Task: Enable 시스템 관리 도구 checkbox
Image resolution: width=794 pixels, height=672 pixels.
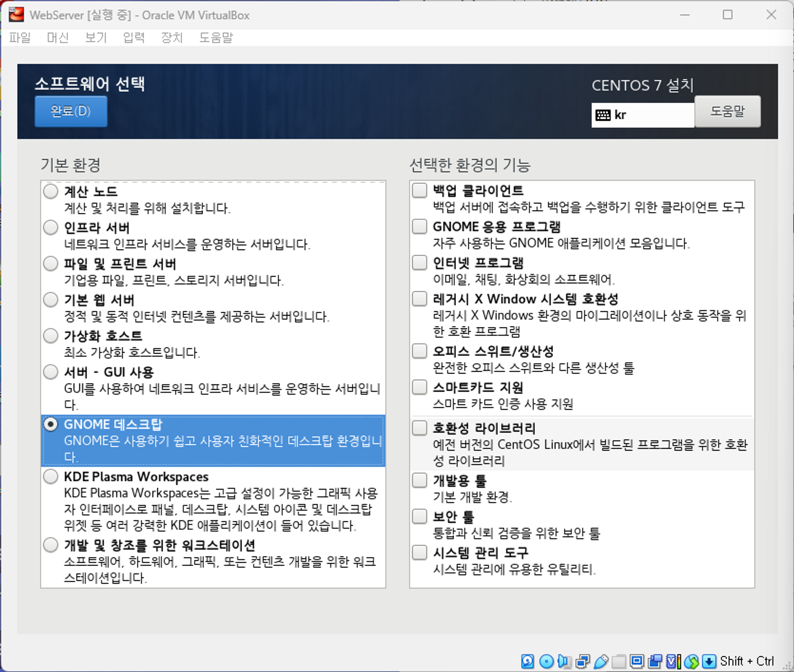Action: (419, 553)
